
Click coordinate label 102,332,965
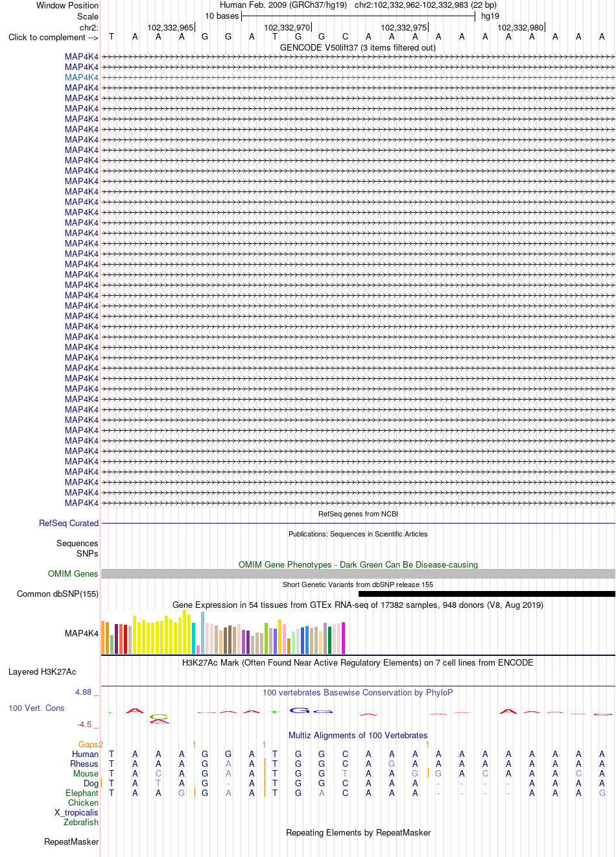[x=170, y=27]
